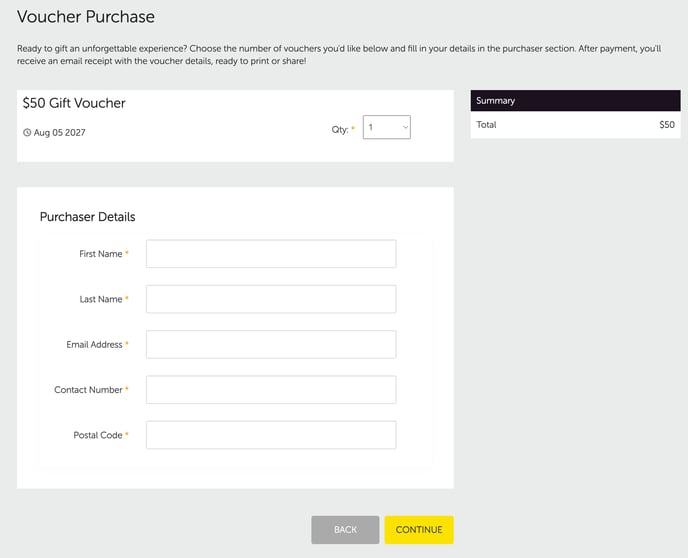Click the $50 total amount

tap(667, 125)
